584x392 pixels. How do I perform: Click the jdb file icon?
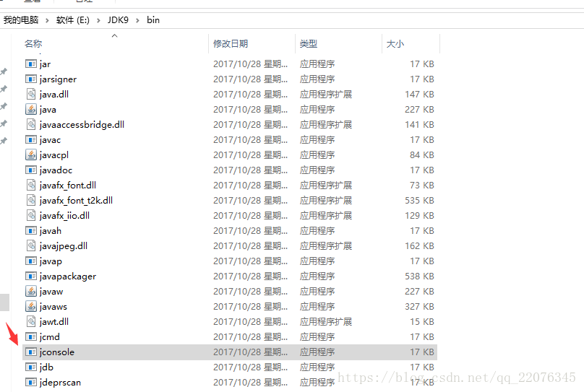pyautogui.click(x=31, y=367)
